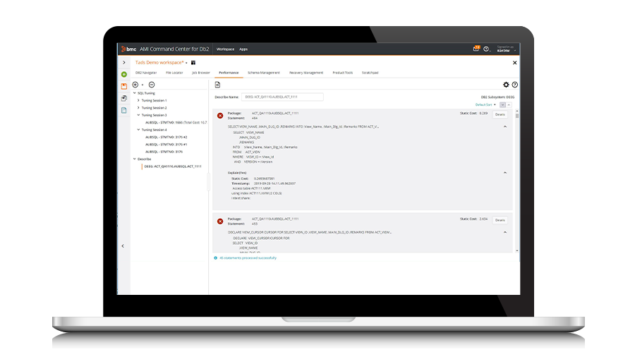This screenshot has width=635, height=364.
Task: Click the results list vertical scrollbar thumb
Action: click(517, 116)
